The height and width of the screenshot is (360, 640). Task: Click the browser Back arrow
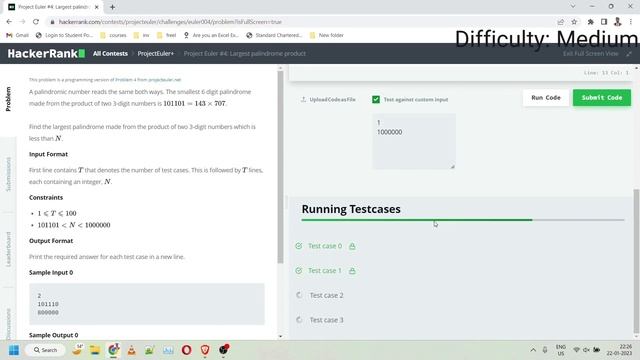9,22
